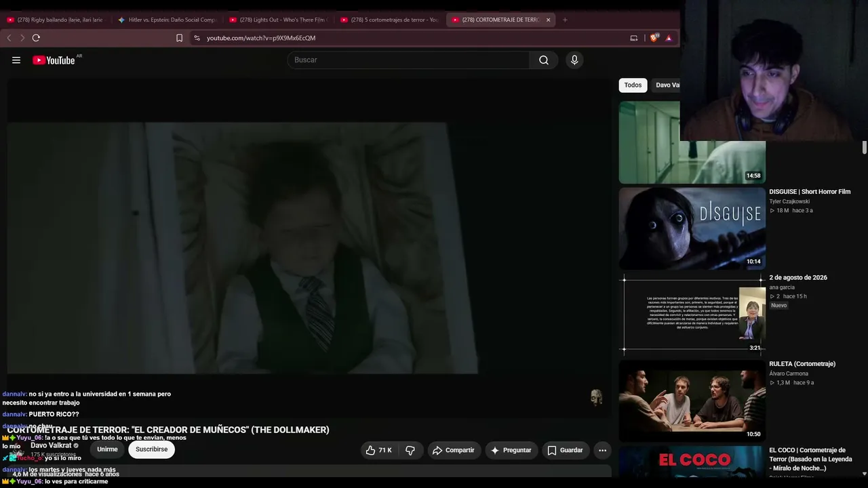The image size is (868, 488).
Task: Click title 'DISGUISE | Short Horror Film'
Action: point(810,192)
